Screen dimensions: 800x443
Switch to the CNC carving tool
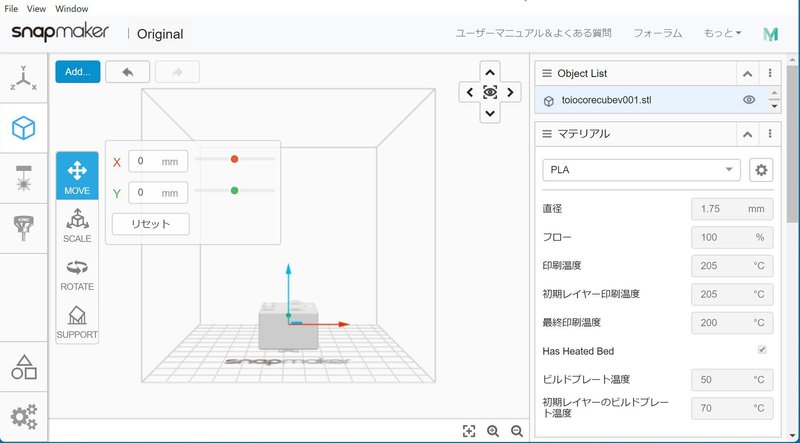coord(23,228)
